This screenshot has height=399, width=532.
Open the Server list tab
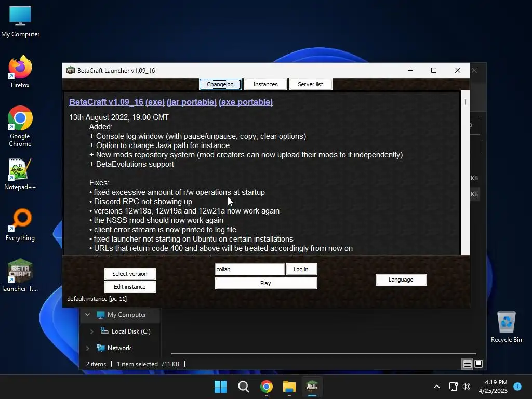pyautogui.click(x=310, y=84)
